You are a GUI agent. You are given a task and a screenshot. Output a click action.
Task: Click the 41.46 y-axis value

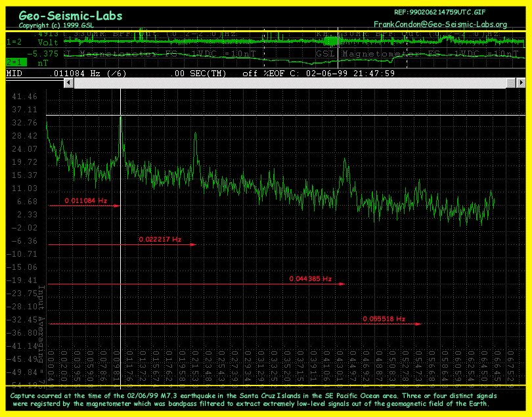coord(24,97)
